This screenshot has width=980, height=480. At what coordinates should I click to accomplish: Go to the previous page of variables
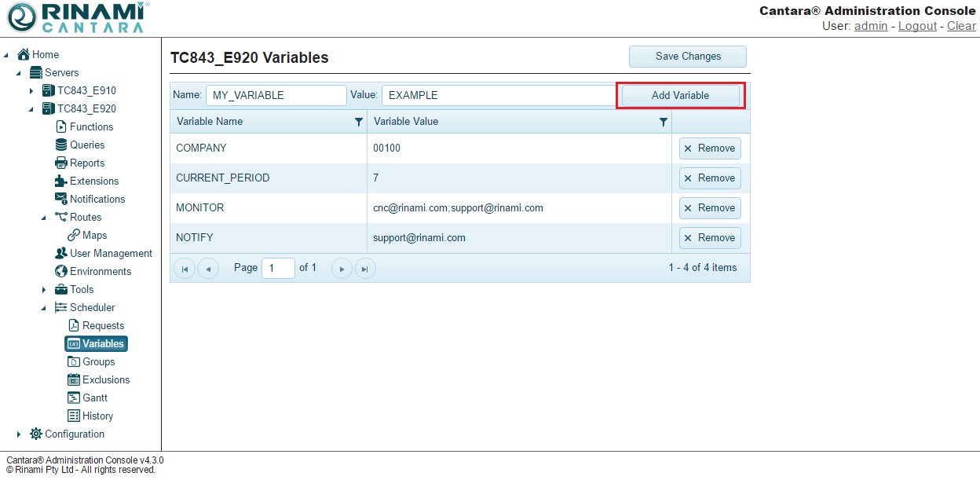(208, 269)
